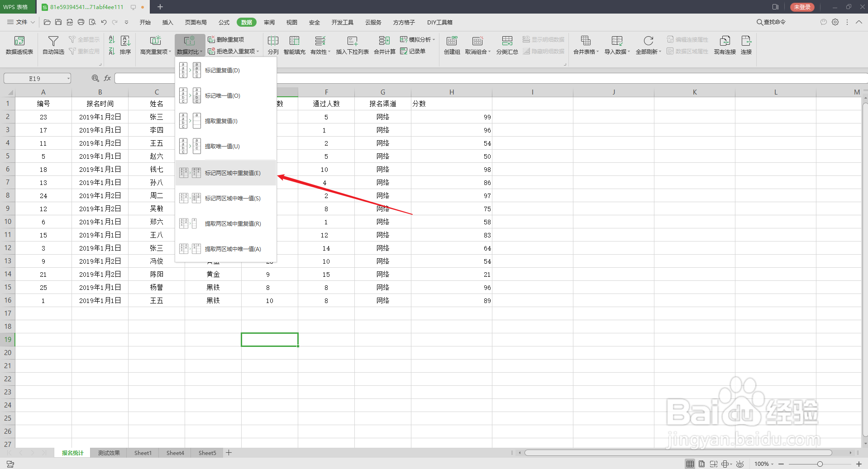Image resolution: width=868 pixels, height=469 pixels.
Task: Open Existing Connections (现有连接)
Action: (x=725, y=45)
